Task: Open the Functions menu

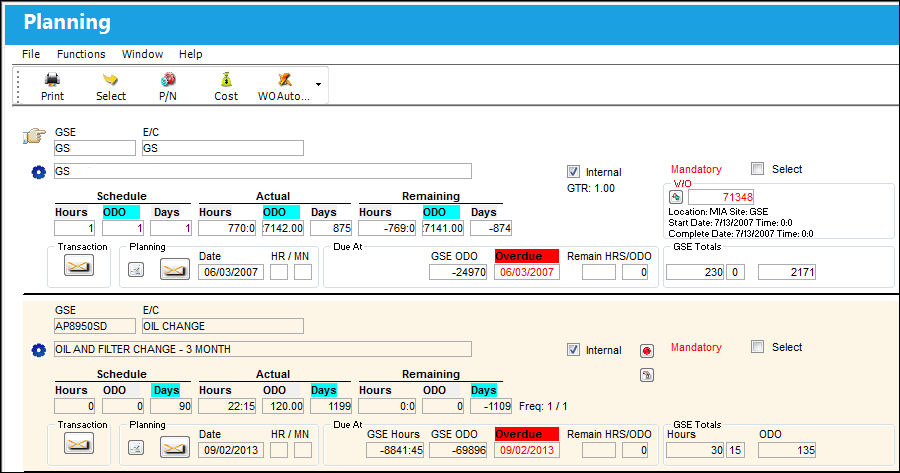Action: (x=81, y=54)
